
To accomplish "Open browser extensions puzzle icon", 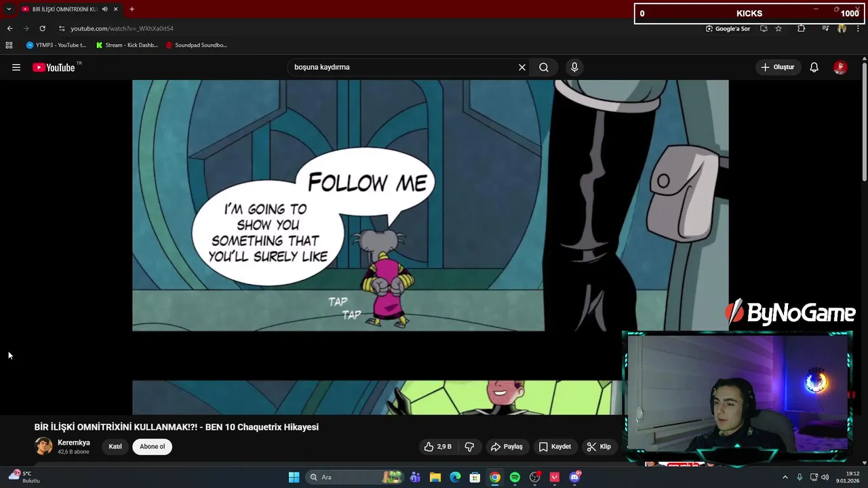I will 802,28.
